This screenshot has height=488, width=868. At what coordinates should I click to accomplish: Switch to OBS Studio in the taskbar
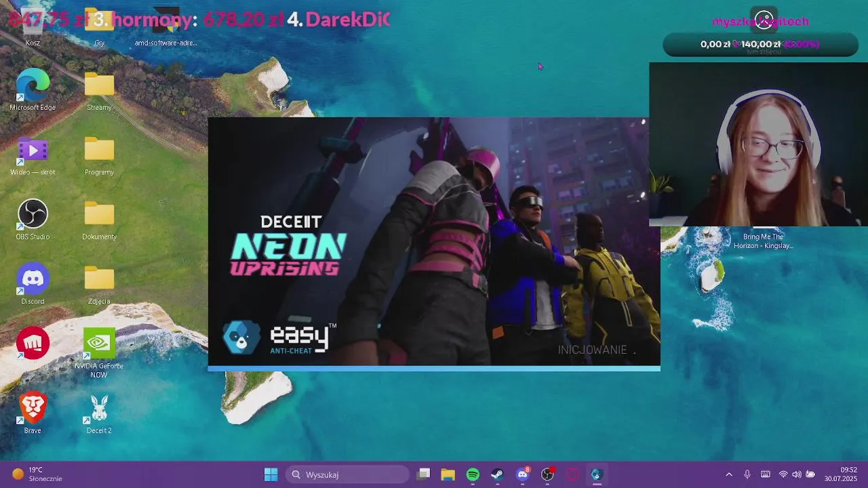tap(547, 474)
